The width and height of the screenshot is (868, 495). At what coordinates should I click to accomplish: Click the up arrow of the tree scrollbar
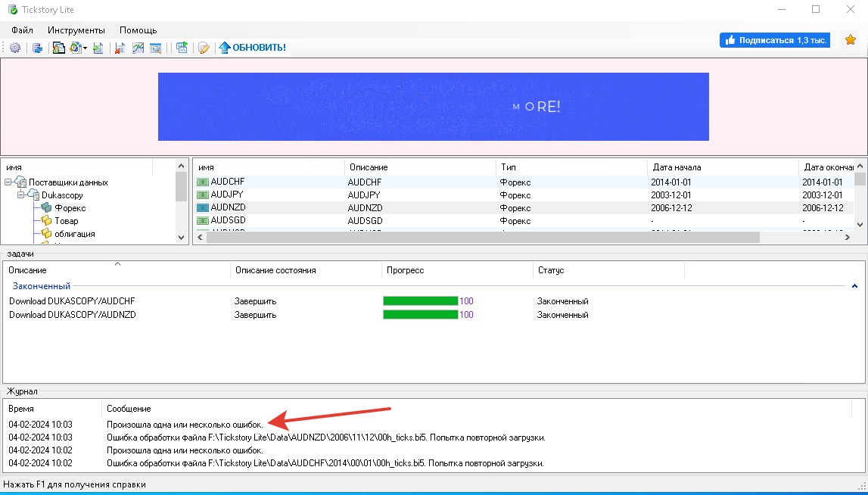181,166
